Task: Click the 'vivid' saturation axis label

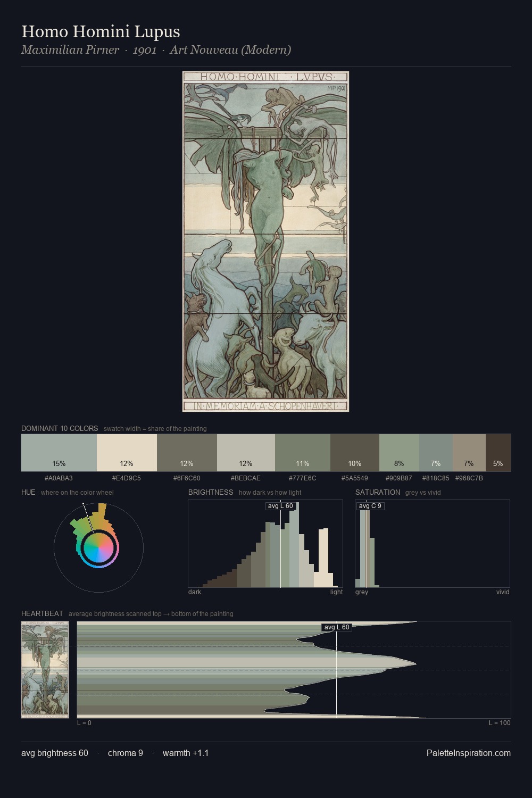Action: [x=503, y=592]
